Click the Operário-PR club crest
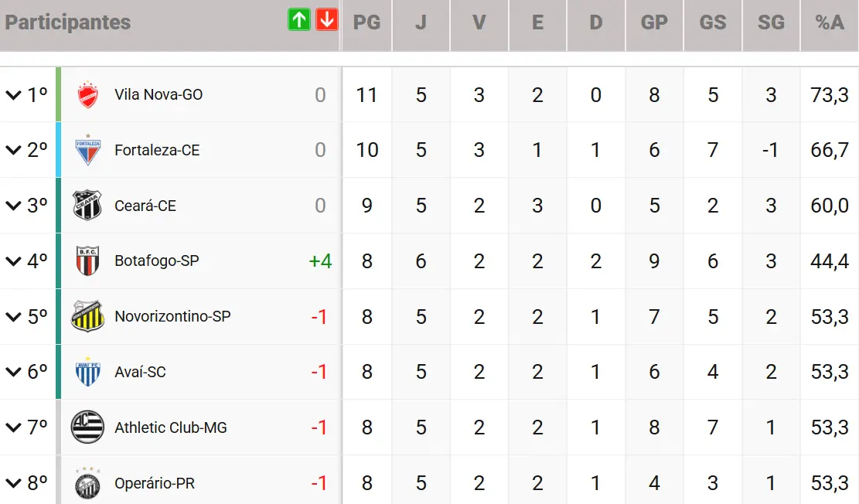 87,483
